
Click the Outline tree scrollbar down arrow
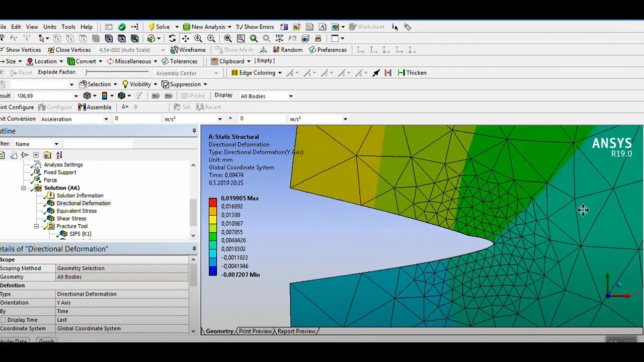pos(193,235)
